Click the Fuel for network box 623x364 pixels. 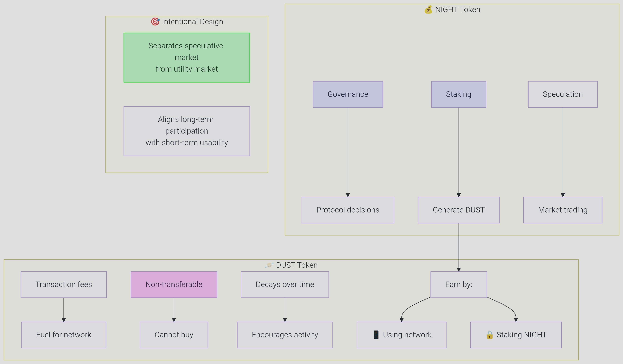pyautogui.click(x=63, y=335)
